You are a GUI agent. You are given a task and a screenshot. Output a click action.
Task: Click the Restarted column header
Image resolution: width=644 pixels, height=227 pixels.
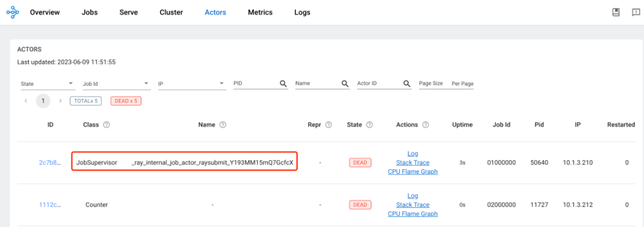click(x=621, y=125)
